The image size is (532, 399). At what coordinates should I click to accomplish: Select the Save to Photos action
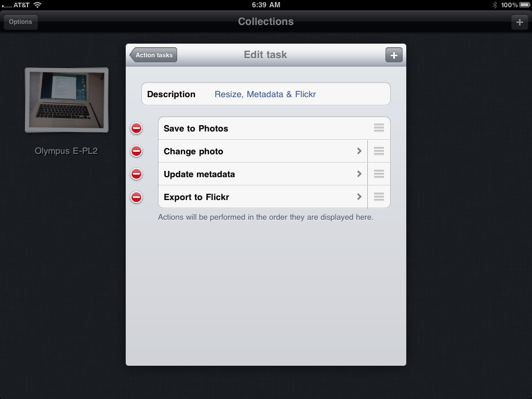pos(196,128)
